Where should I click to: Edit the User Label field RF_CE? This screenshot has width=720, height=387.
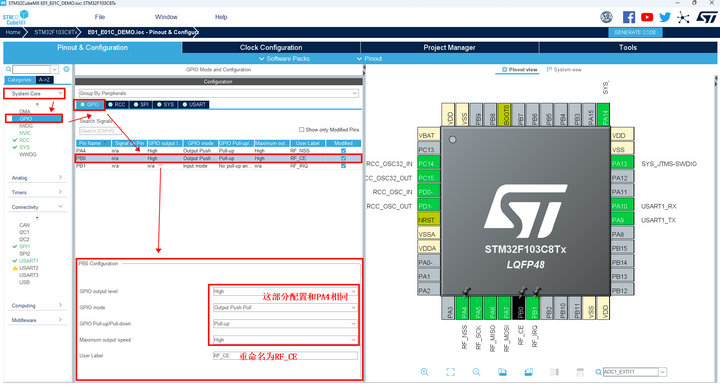point(285,356)
